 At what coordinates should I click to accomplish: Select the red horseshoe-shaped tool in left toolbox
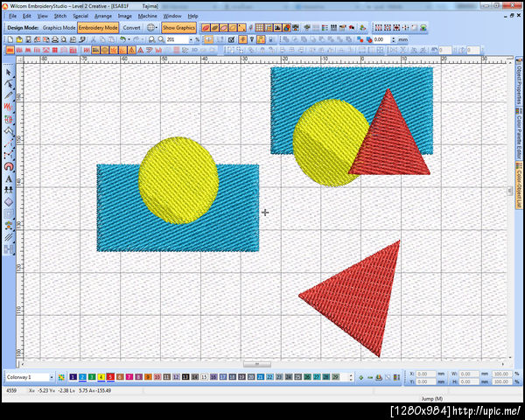(9, 167)
